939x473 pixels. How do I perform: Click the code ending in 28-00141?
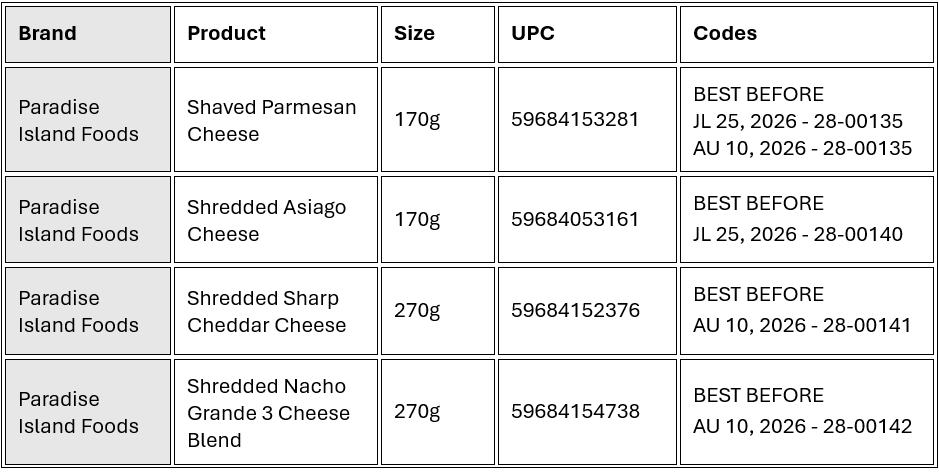click(802, 325)
